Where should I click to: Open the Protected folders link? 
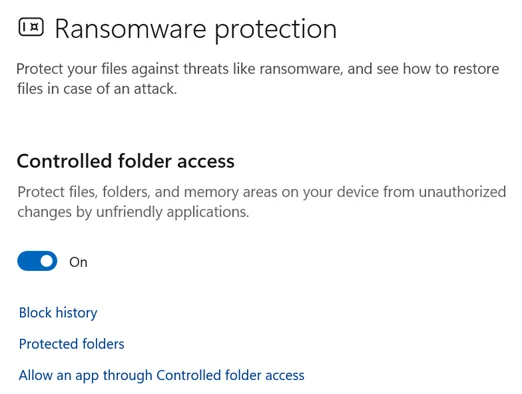[71, 344]
